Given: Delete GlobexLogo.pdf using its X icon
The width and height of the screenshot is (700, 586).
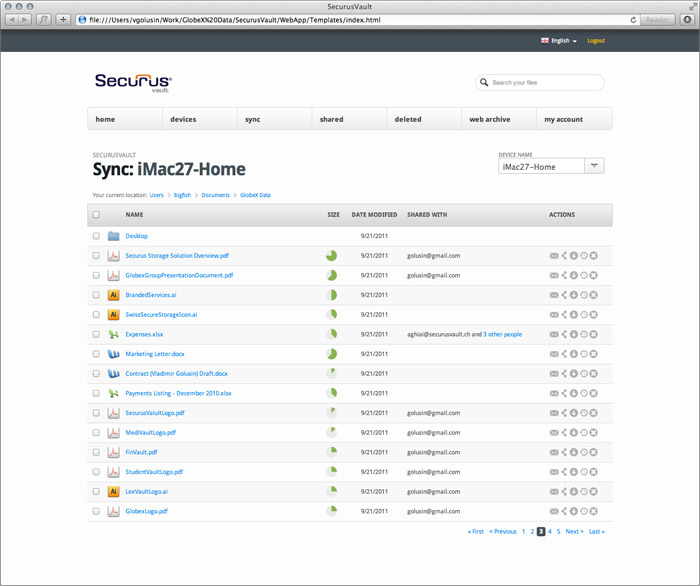Looking at the screenshot, I should click(593, 511).
